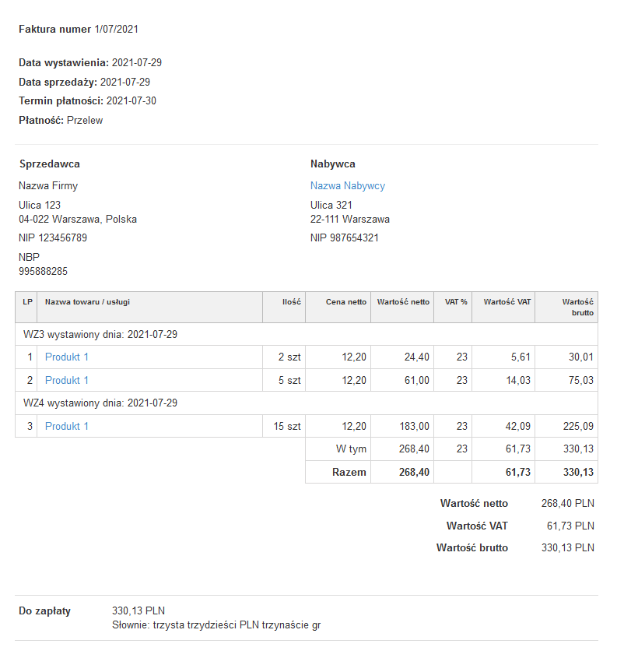Click issue date value after Data wystawienia
Screen dimensions: 617x672
(137, 62)
